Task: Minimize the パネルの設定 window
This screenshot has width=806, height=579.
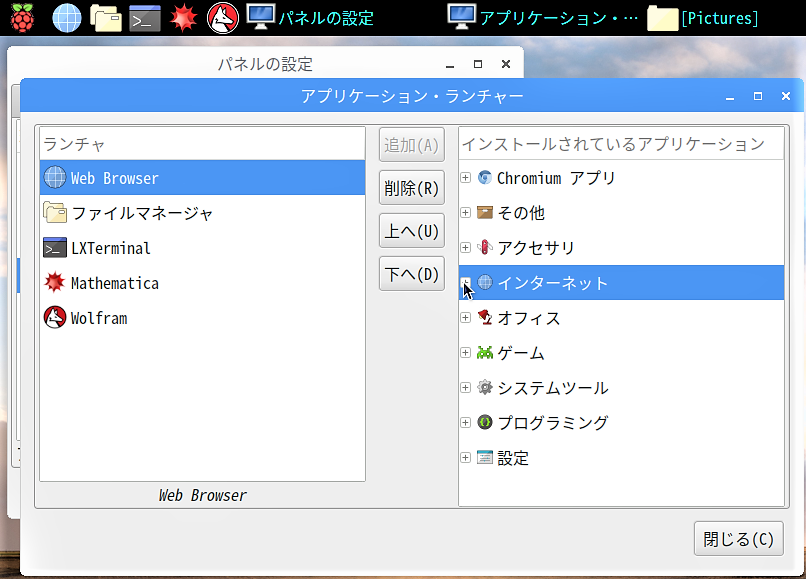Action: 450,64
